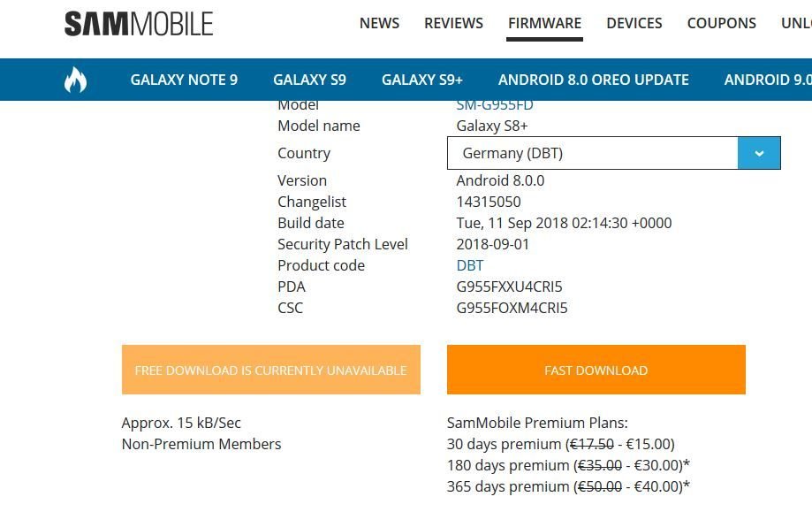Click the Fast Download button
This screenshot has height=512, width=812.
[596, 370]
